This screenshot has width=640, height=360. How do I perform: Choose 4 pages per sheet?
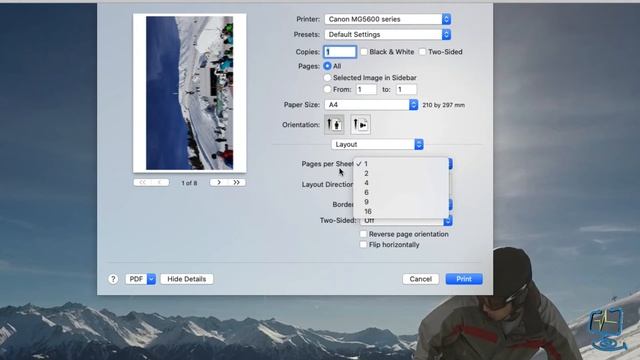tap(401, 183)
